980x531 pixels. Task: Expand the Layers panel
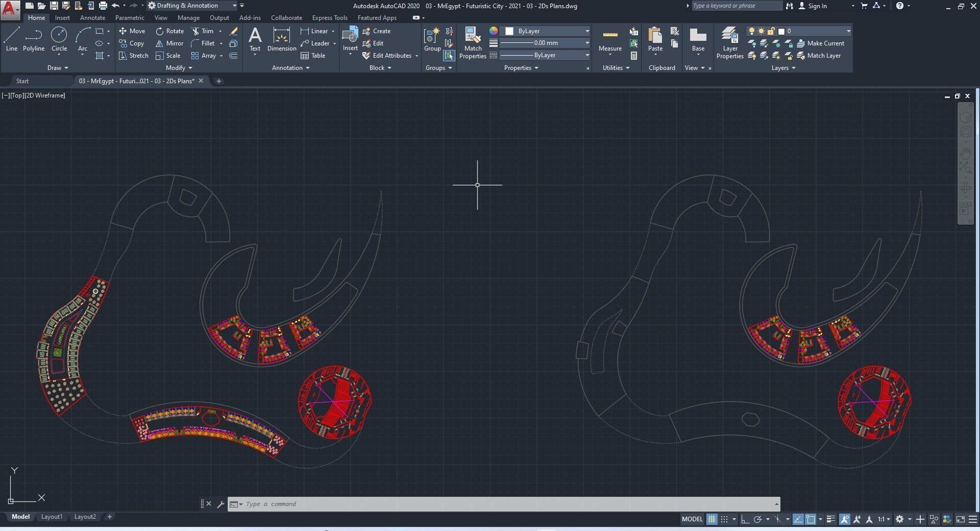point(783,68)
